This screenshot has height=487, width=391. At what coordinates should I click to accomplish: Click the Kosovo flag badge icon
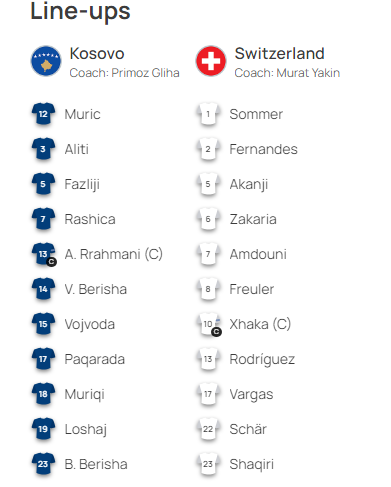point(46,61)
